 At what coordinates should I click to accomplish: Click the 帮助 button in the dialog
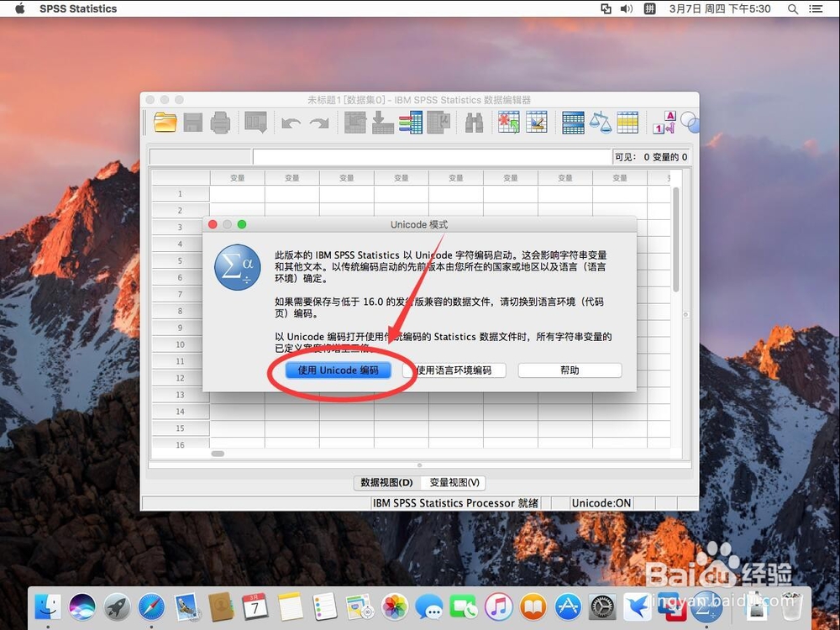[570, 370]
